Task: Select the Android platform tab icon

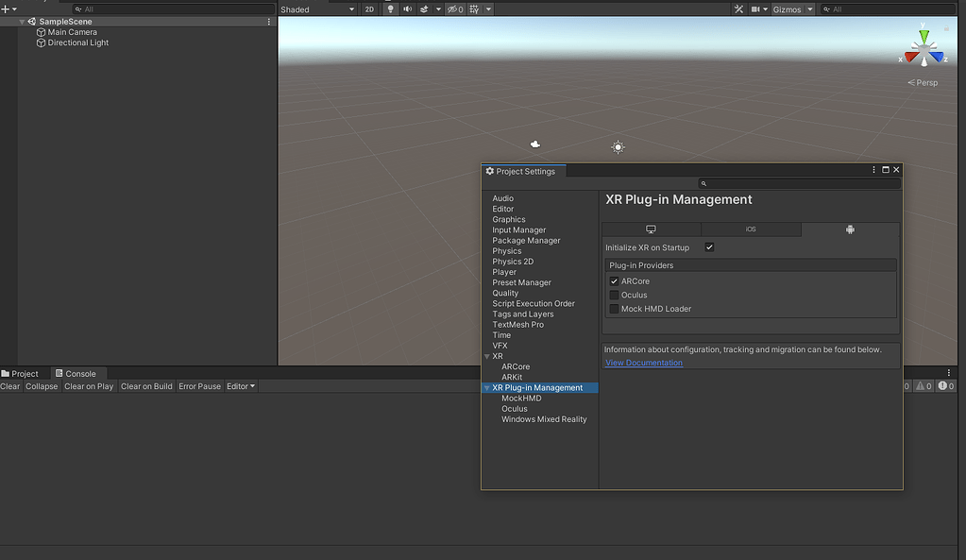Action: point(850,229)
